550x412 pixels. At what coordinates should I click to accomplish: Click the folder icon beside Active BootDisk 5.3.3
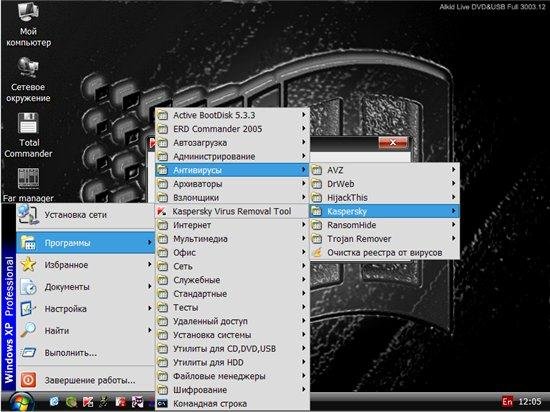point(162,115)
